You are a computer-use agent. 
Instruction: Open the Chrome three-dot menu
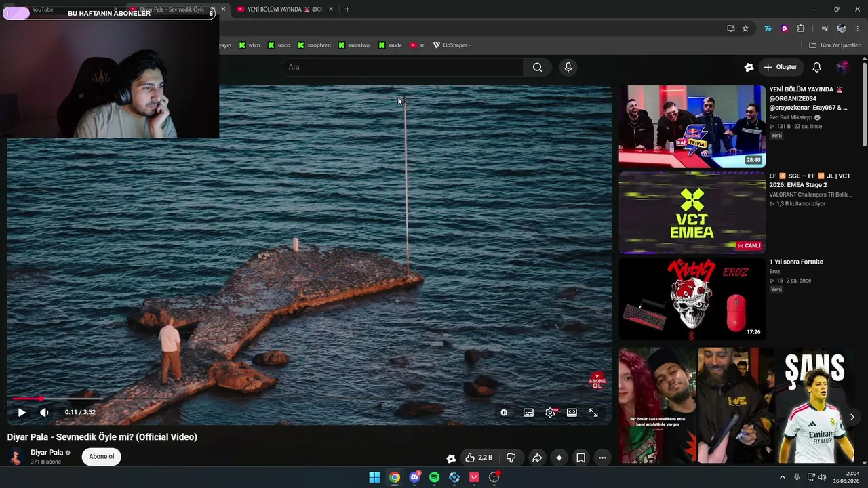click(858, 28)
